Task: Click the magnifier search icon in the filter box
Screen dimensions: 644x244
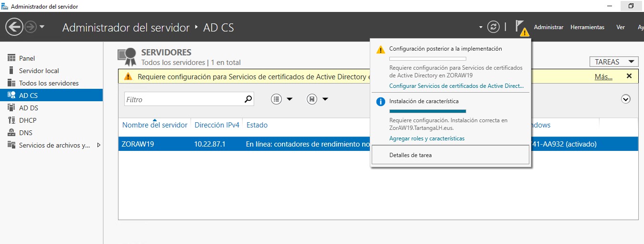Action: click(248, 99)
